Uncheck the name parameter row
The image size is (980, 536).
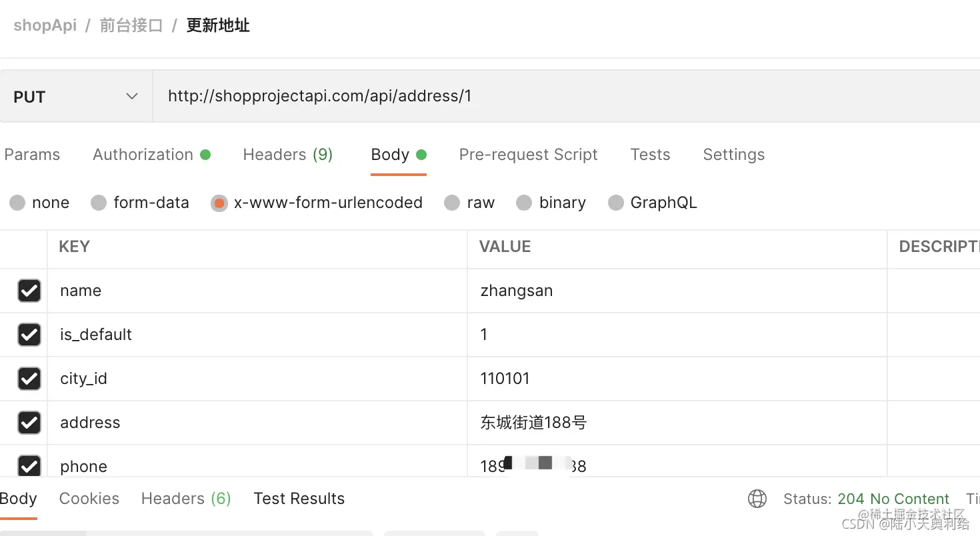(29, 291)
